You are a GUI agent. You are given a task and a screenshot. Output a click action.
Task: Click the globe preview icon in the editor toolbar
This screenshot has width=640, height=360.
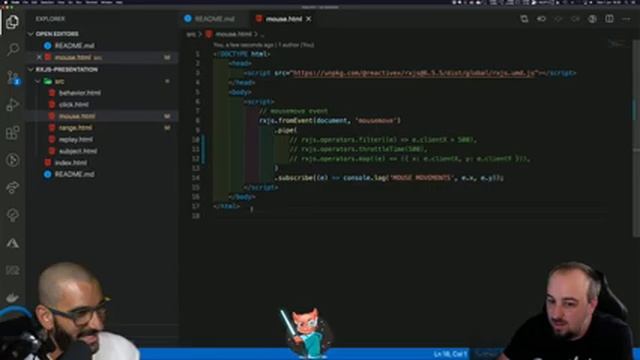(x=592, y=19)
